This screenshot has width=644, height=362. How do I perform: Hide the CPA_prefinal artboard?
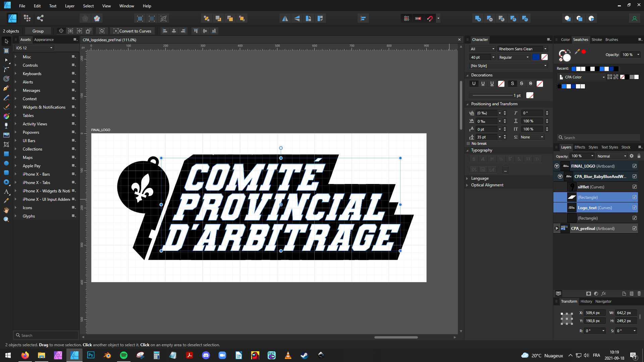[x=635, y=228]
